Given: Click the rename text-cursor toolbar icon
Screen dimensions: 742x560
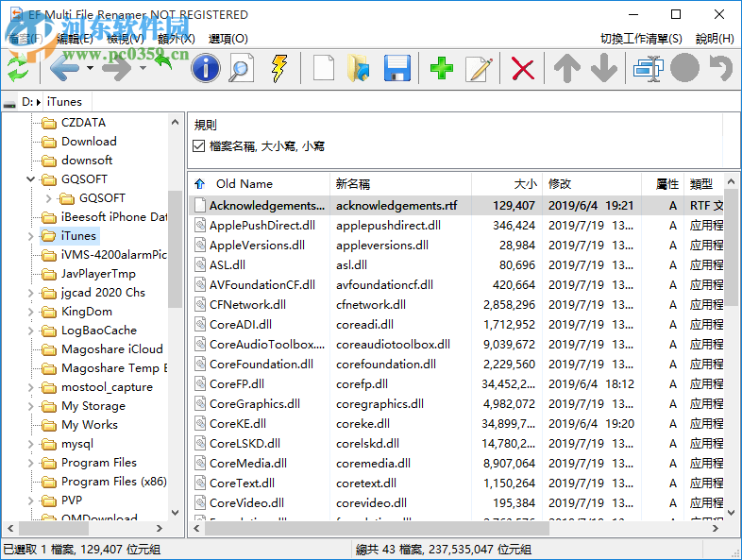Looking at the screenshot, I should (x=648, y=69).
